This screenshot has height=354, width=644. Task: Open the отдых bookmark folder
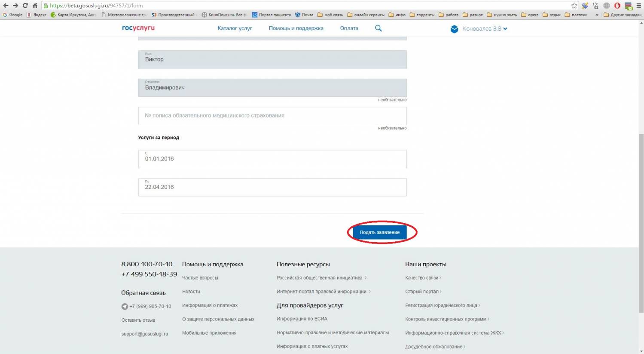pyautogui.click(x=552, y=15)
